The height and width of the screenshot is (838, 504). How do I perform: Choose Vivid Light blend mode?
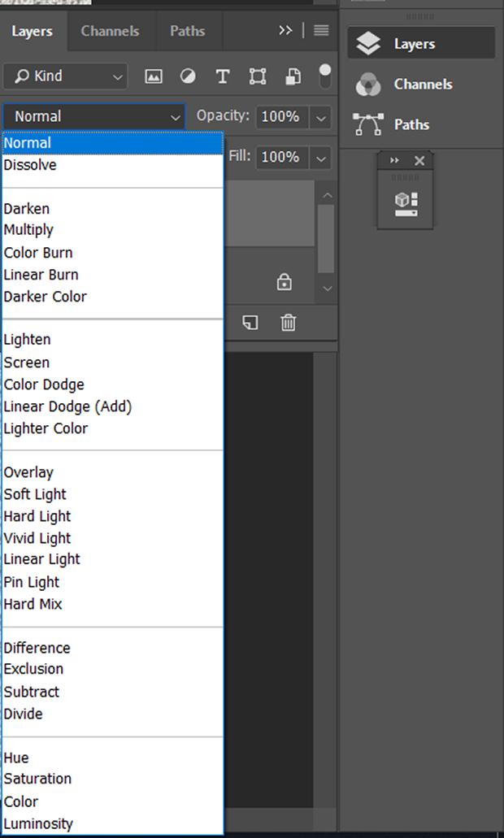pyautogui.click(x=113, y=538)
